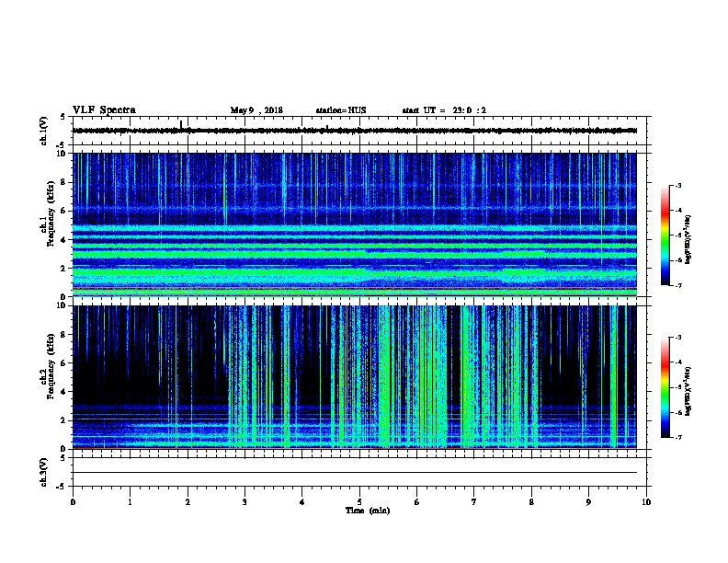Click time axis tick label "8"
The image size is (728, 563).
(531, 502)
